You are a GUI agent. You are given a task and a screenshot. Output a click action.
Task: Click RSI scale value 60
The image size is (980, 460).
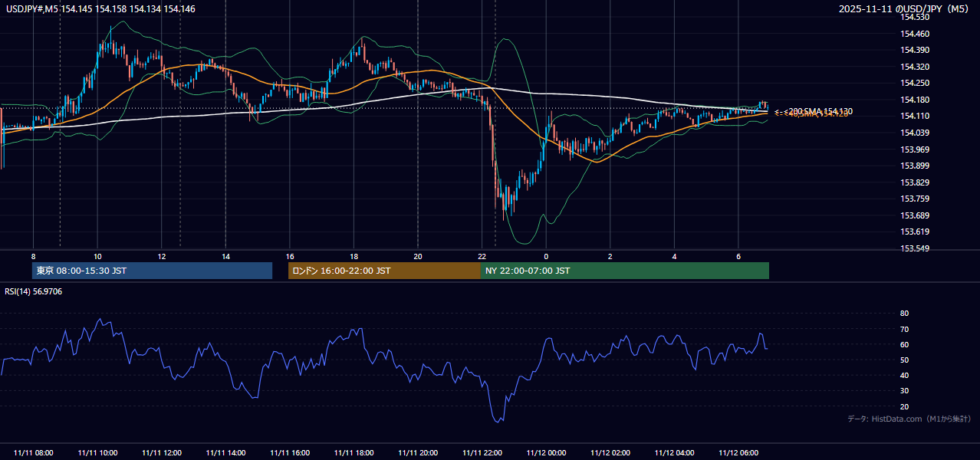click(x=904, y=344)
